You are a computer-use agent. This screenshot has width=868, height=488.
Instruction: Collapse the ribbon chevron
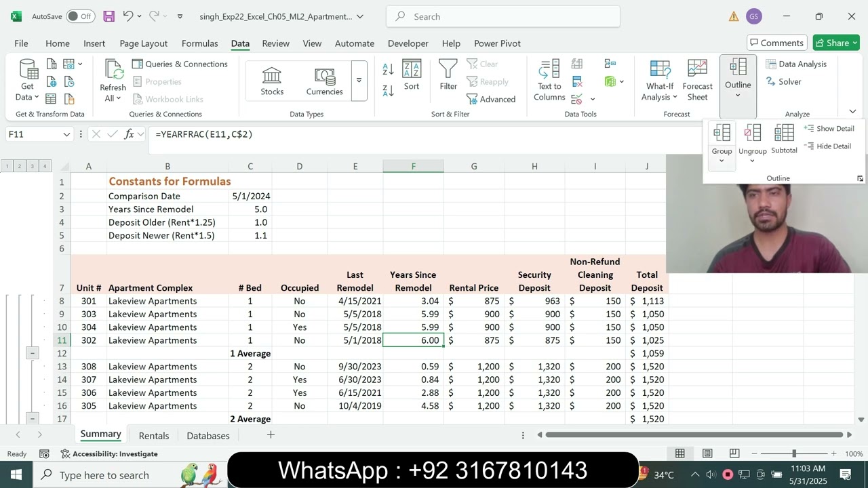852,111
